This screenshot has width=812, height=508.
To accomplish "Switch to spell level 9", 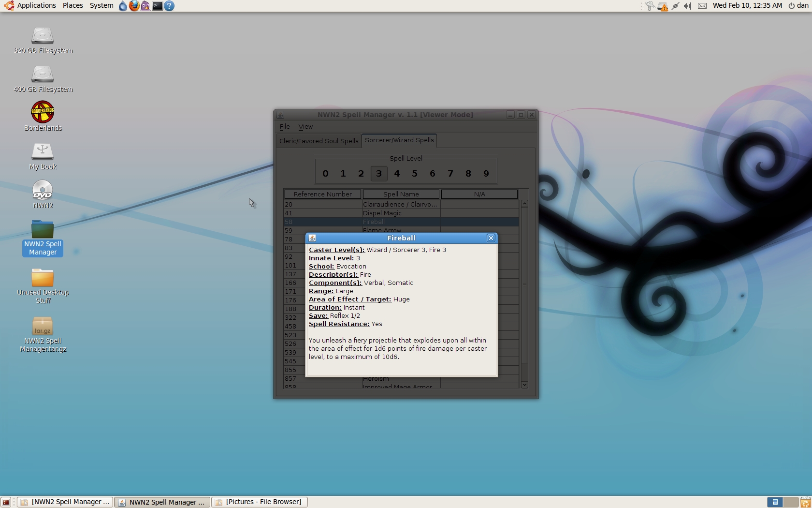I will click(x=486, y=174).
